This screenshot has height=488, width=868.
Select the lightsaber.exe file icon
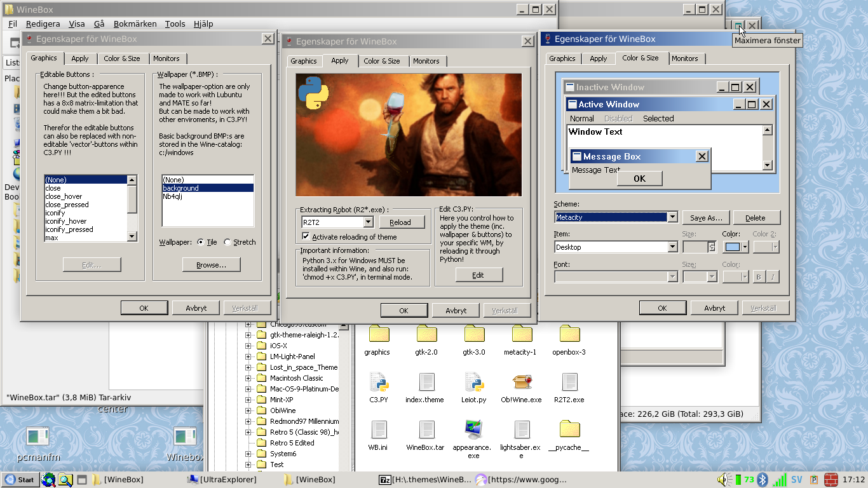(522, 430)
